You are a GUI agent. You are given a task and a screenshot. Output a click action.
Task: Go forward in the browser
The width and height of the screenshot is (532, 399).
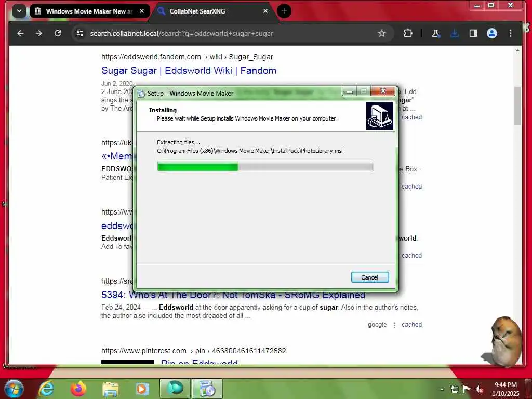[x=39, y=33]
